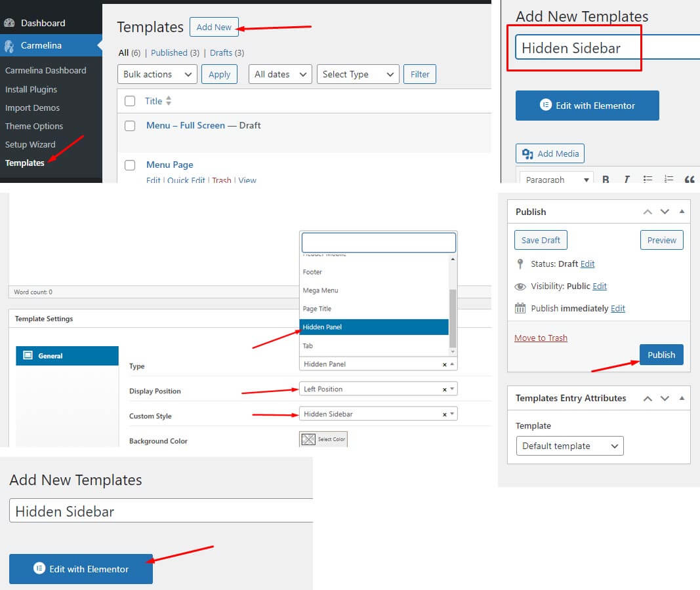Select the General settings tab
The height and width of the screenshot is (590, 700).
coord(67,355)
